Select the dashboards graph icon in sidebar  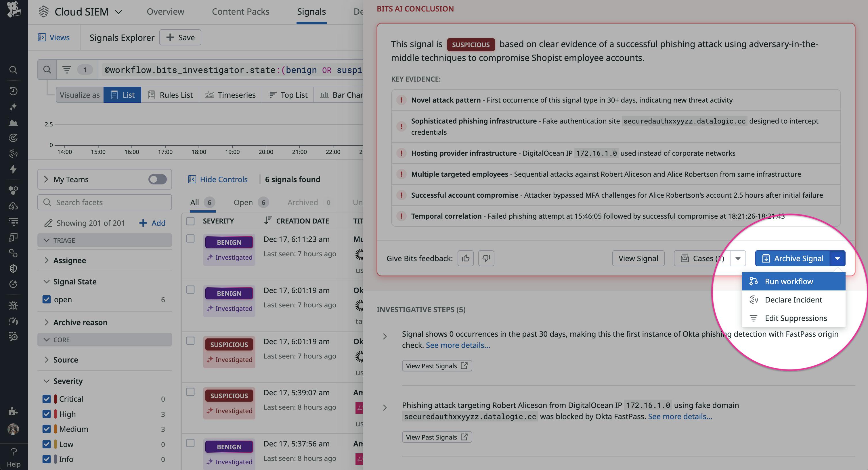(13, 122)
